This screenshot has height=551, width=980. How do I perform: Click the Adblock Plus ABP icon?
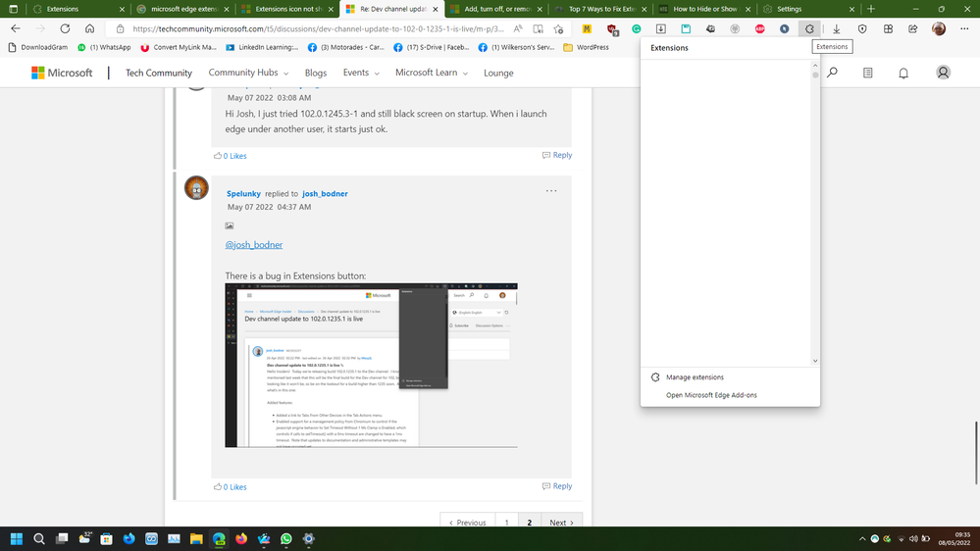[759, 28]
